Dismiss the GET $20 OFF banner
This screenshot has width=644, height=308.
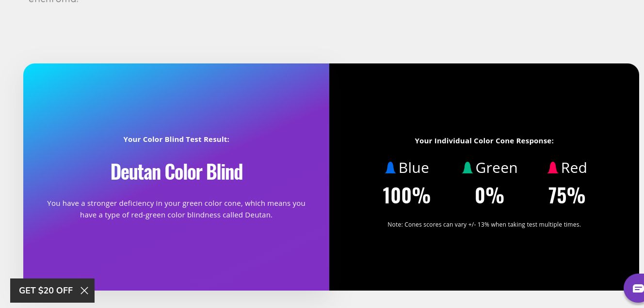click(x=84, y=291)
